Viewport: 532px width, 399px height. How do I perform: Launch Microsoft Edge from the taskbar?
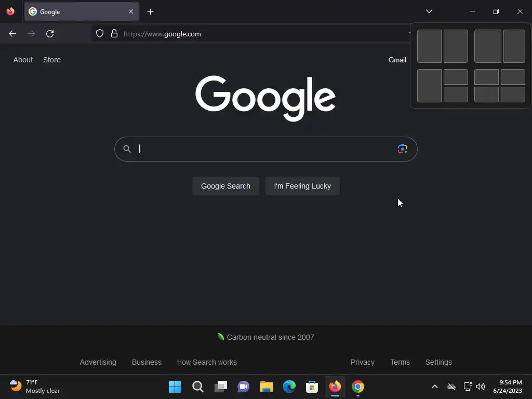tap(289, 387)
